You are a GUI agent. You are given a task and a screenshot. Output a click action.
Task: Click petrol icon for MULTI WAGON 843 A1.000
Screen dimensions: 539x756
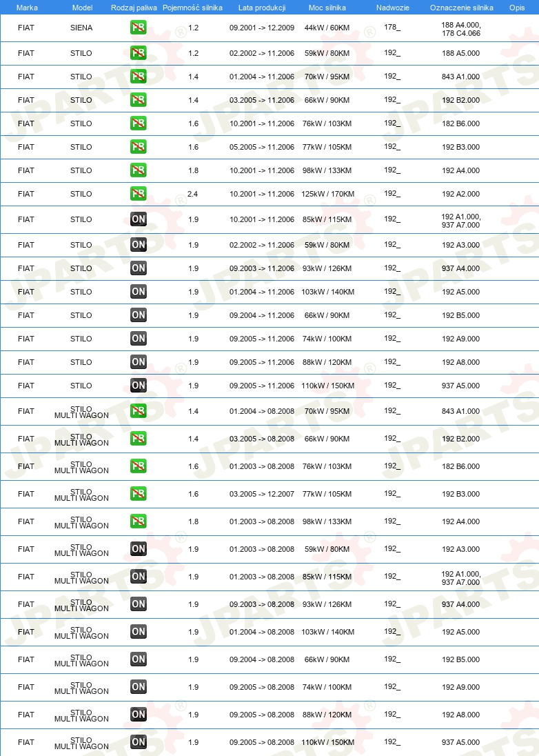click(x=139, y=411)
